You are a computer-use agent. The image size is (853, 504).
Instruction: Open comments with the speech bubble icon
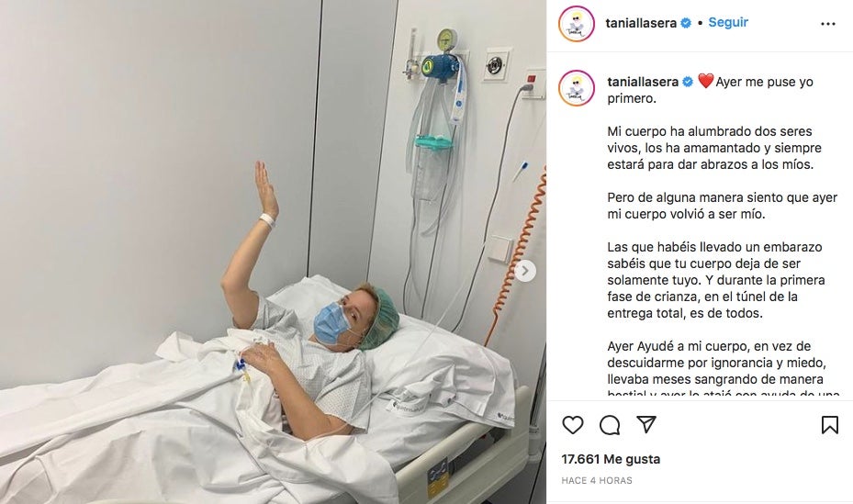[x=610, y=425]
